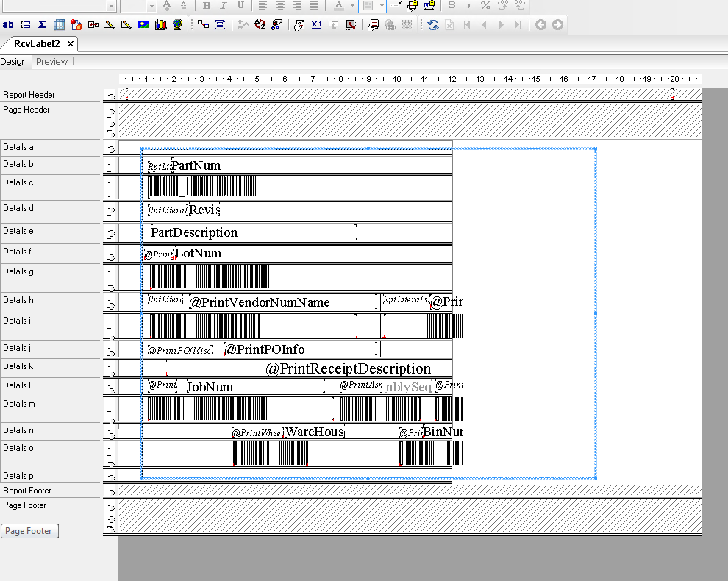
Task: Select the Insert Line tool
Action: (110, 24)
